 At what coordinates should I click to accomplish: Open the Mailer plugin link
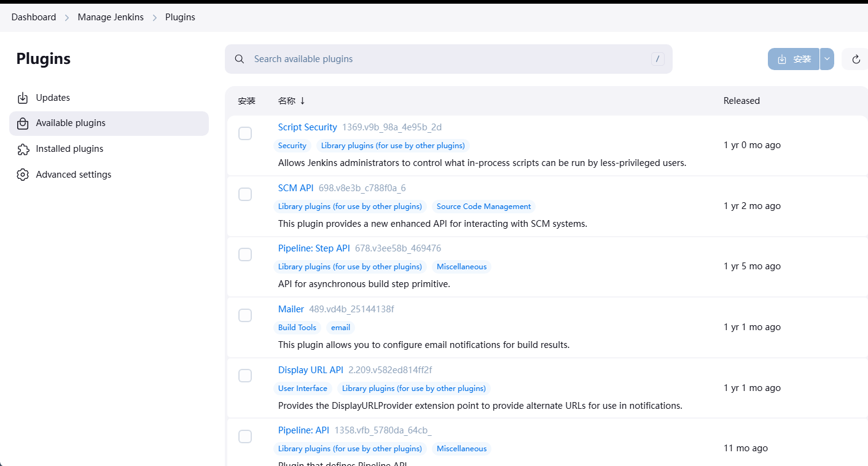[x=291, y=309]
